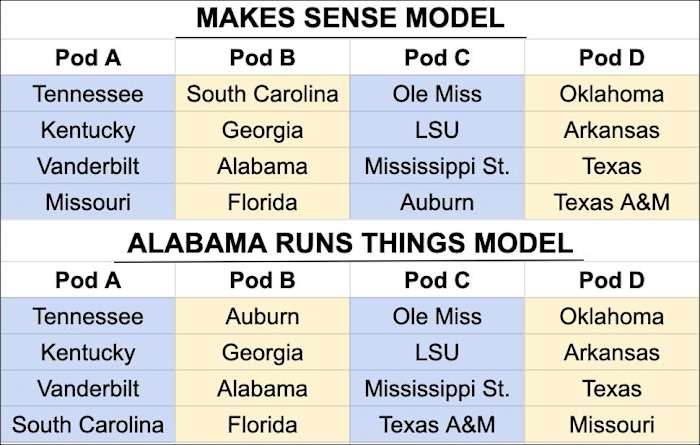Screen dimensions: 700x445
Task: Click Texas A&M in Alabama Runs Things Pod C
Action: (437, 424)
